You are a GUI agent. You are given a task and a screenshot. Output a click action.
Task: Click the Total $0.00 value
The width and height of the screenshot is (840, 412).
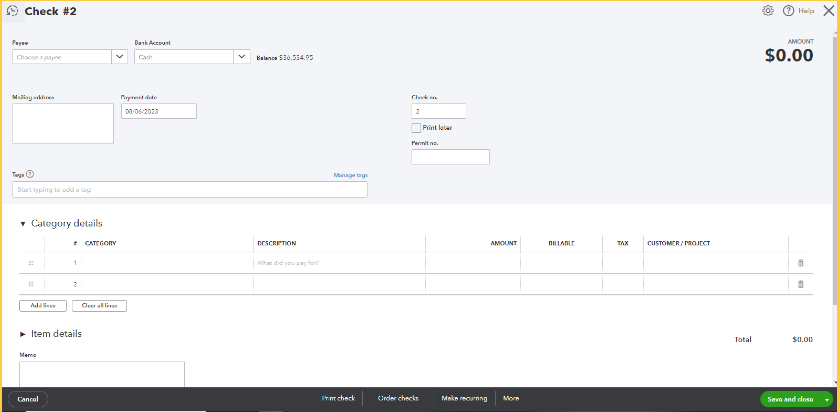tap(802, 340)
